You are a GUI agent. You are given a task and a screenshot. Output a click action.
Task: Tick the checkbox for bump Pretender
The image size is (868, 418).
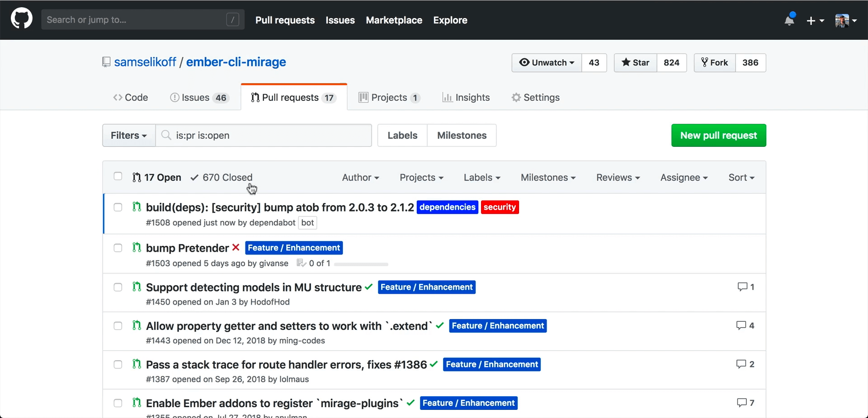(x=118, y=248)
